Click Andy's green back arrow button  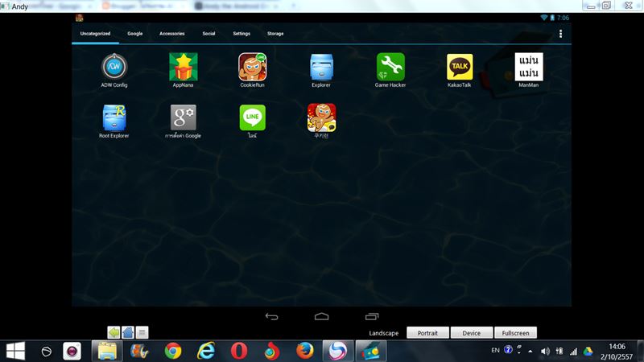(114, 332)
